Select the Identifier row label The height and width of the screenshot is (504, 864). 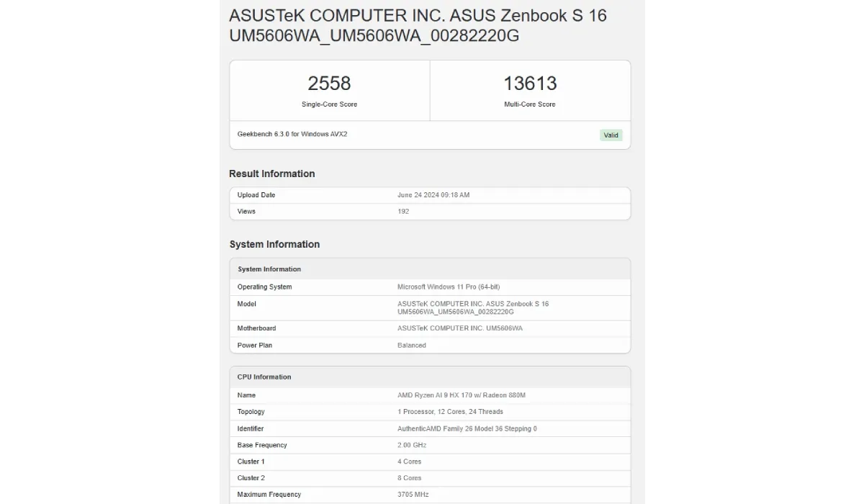(251, 428)
